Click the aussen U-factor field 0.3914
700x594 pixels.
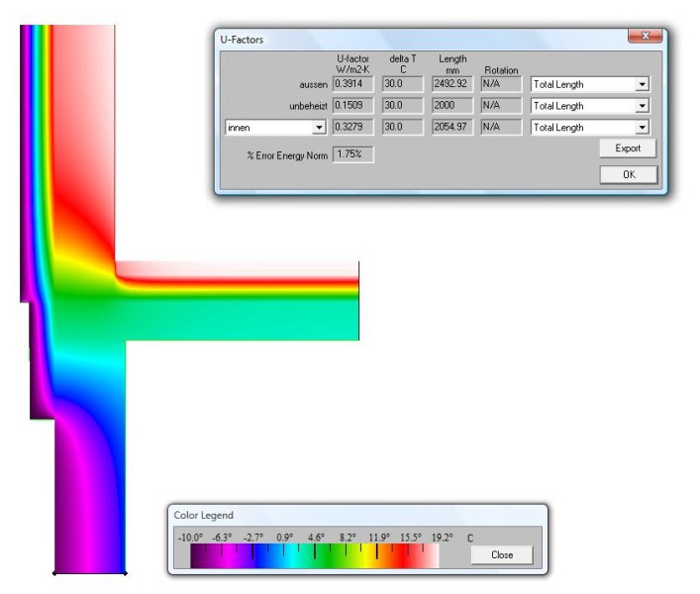pos(353,84)
